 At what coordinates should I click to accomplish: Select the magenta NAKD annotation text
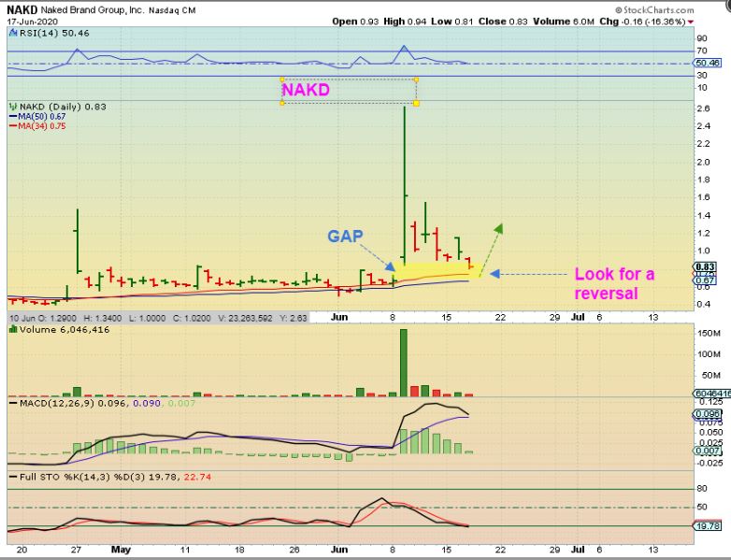pos(306,90)
